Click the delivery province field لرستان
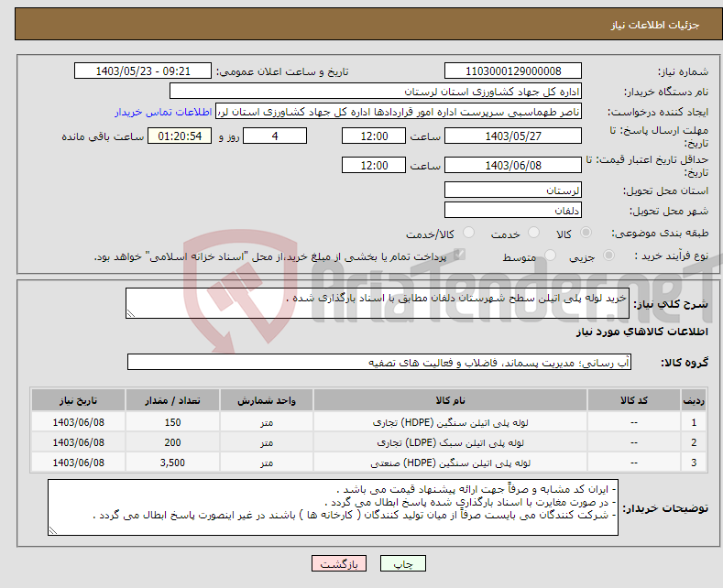723x588 pixels. coord(513,190)
